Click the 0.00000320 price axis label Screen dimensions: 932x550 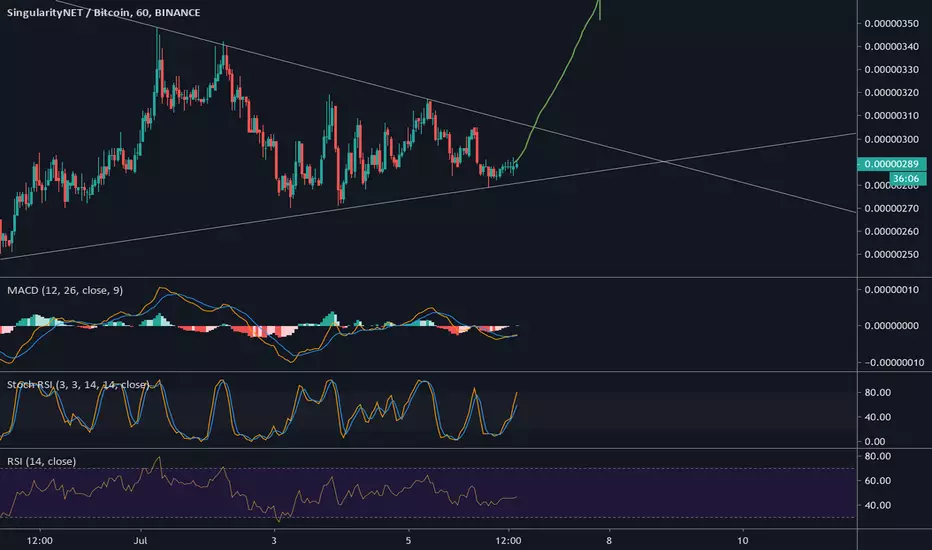891,93
